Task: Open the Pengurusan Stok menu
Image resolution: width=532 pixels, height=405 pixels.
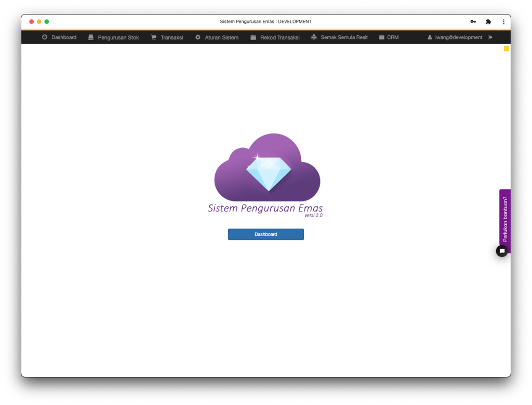Action: (118, 37)
